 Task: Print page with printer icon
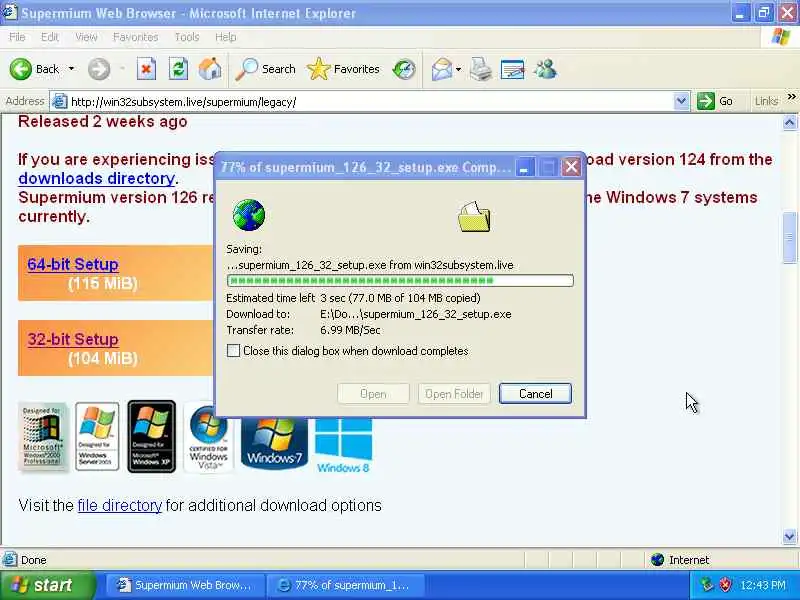[481, 69]
